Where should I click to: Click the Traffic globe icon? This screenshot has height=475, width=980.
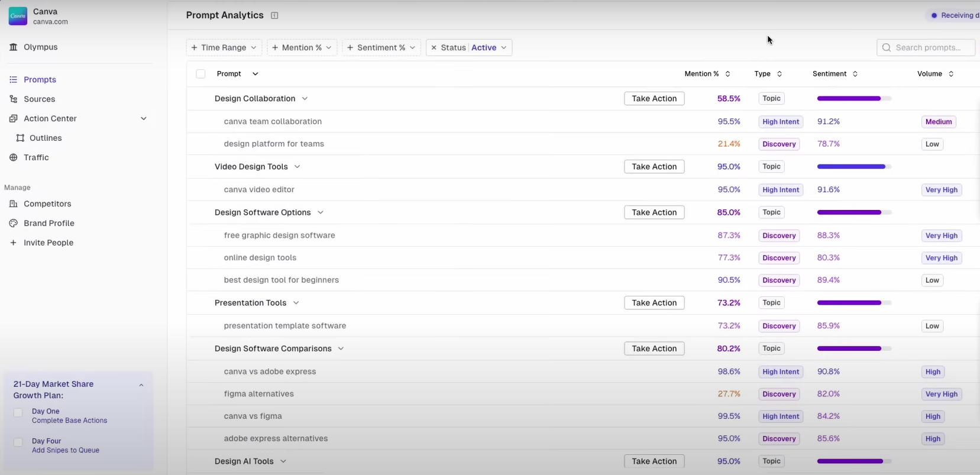(14, 157)
